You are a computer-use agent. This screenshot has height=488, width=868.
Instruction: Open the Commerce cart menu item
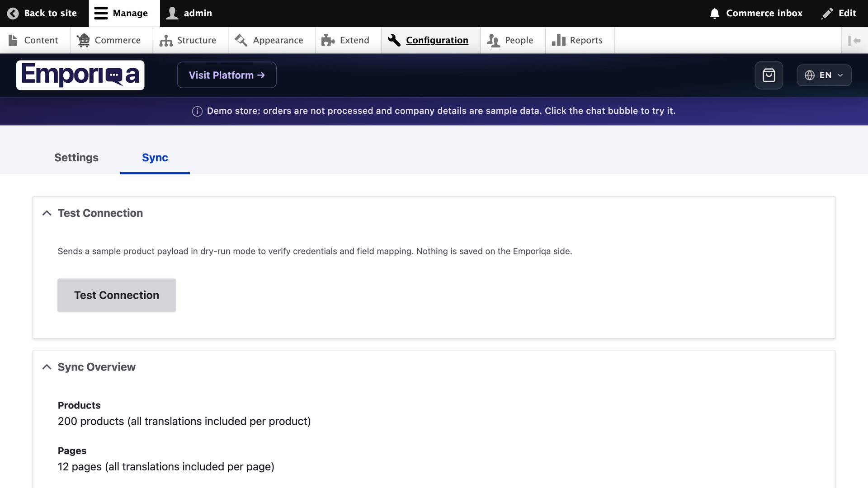point(111,40)
